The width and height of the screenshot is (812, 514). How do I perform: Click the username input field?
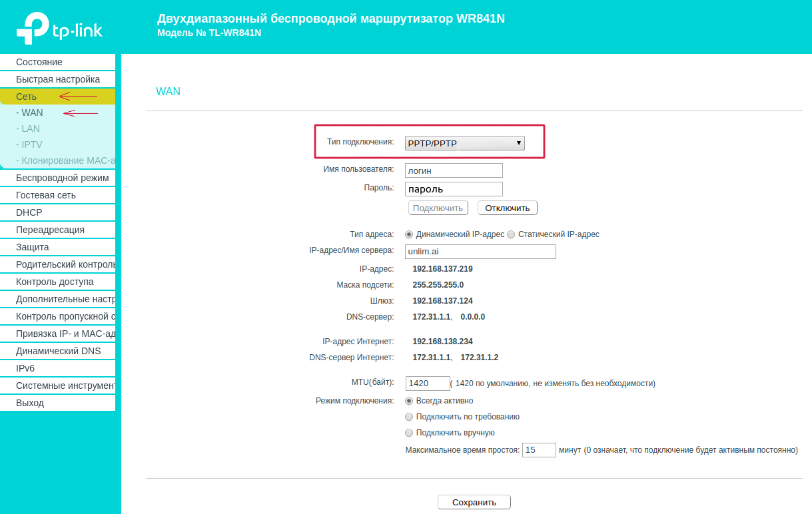pyautogui.click(x=454, y=170)
